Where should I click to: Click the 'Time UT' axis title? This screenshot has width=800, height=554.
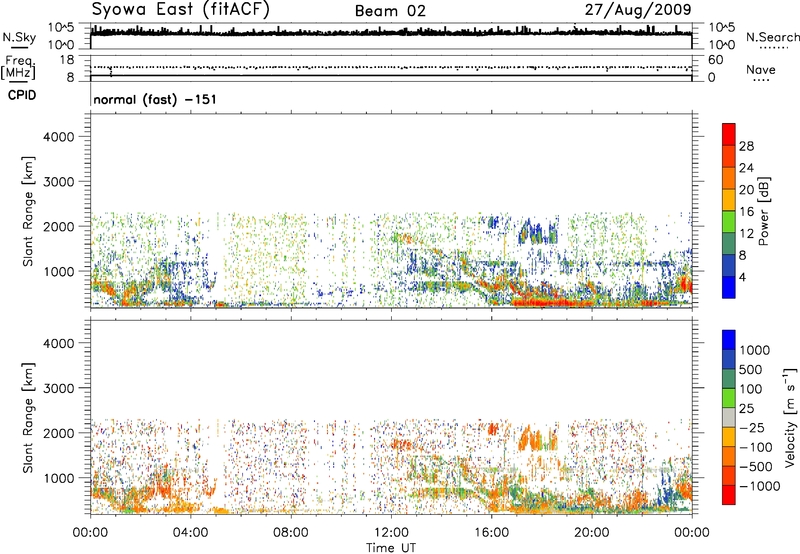tap(391, 548)
